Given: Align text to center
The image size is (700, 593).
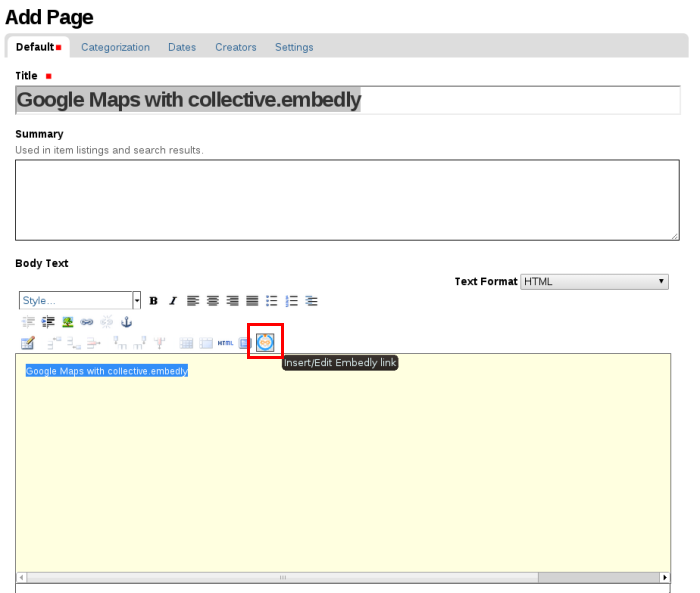Looking at the screenshot, I should tap(213, 301).
